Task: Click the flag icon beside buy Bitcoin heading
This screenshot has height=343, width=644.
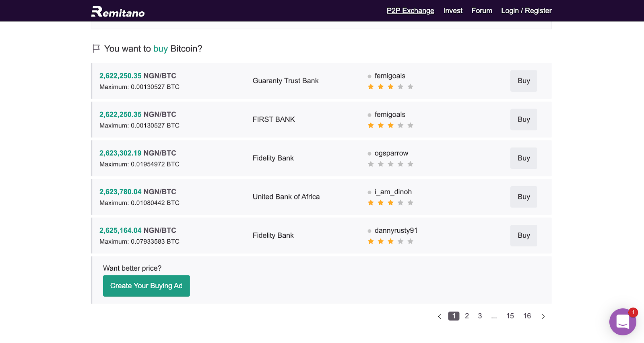Action: pyautogui.click(x=96, y=49)
